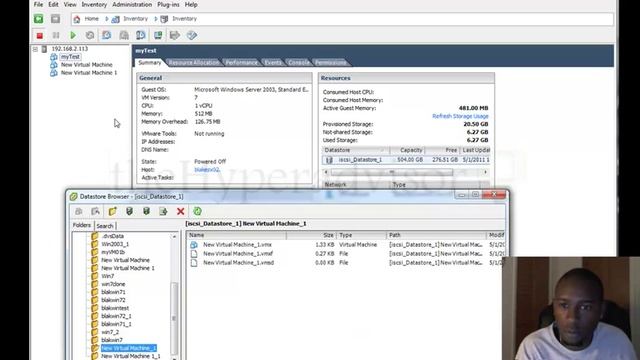Select the blakwintest folder
This screenshot has width=640, height=360.
[115, 308]
